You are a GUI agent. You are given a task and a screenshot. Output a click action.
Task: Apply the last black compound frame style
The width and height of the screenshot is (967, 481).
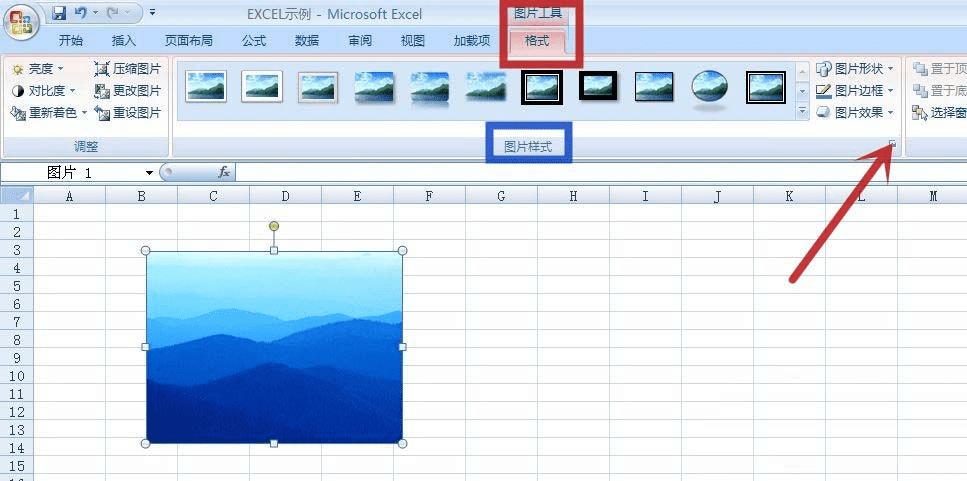[x=766, y=87]
